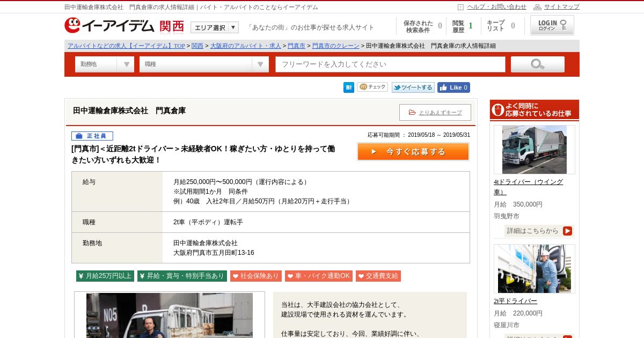Click the mixi チェック button
Image resolution: width=644 pixels, height=338 pixels.
click(x=372, y=87)
